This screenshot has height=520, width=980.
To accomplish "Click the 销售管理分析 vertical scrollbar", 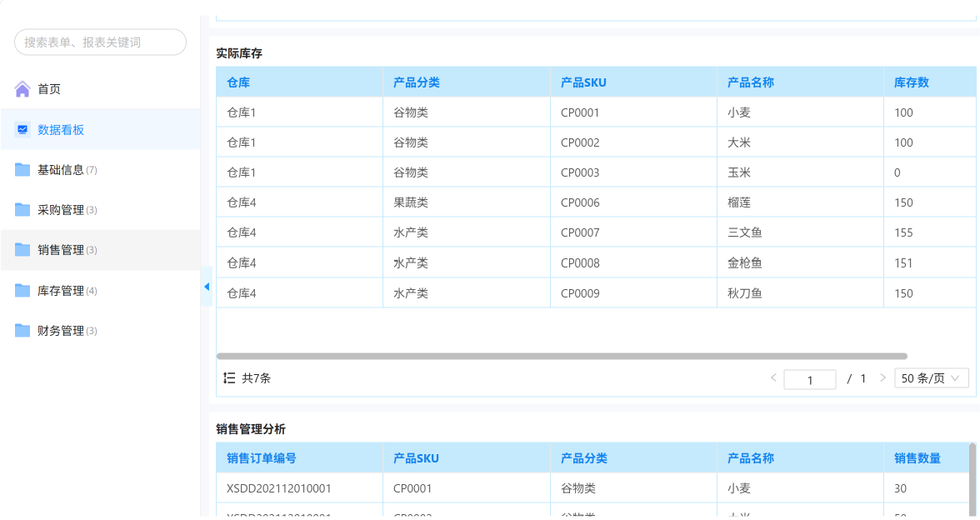I will (972, 478).
